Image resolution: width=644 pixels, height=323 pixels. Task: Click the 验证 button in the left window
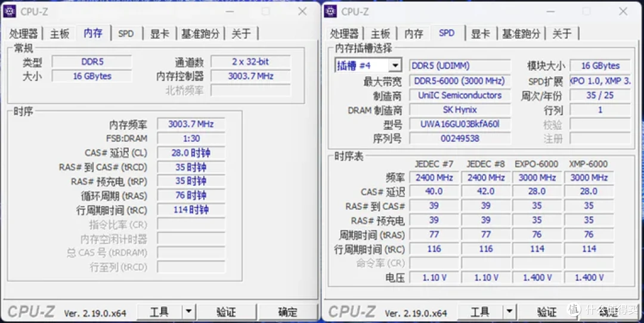pos(227,312)
